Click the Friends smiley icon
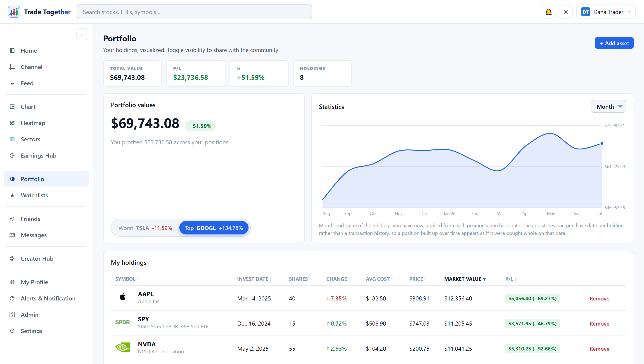The image size is (644, 364). coord(12,219)
